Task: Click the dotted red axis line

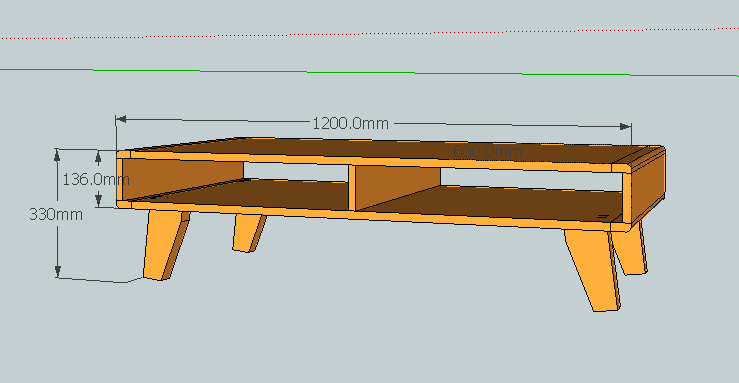Action: 370,33
